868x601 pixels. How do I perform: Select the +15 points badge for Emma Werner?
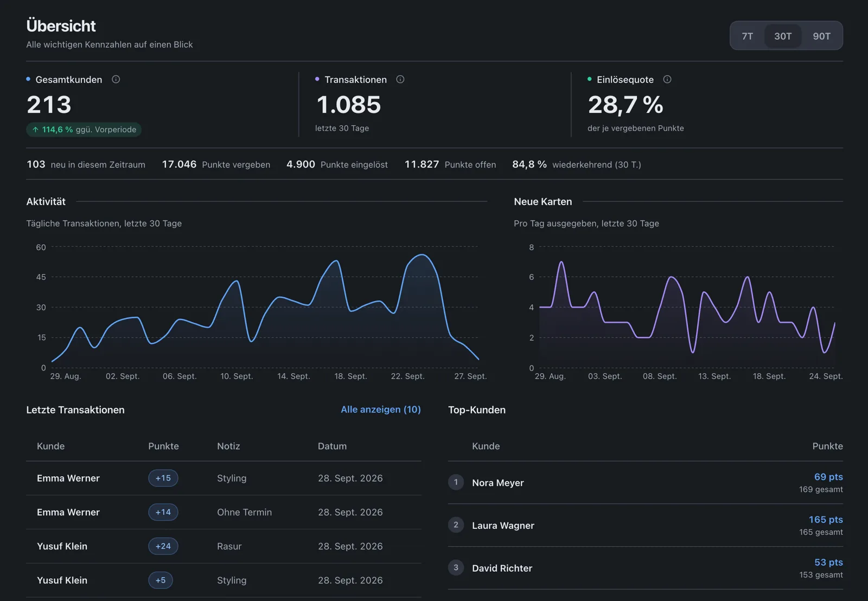point(163,478)
